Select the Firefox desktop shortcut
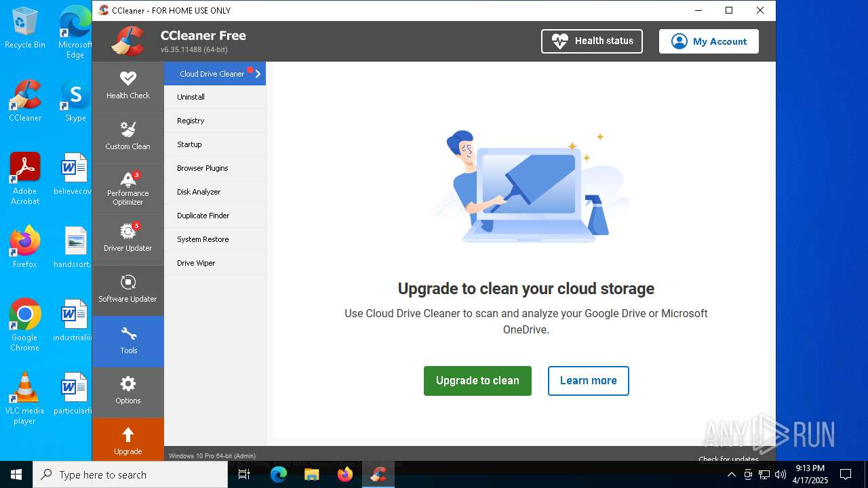The height and width of the screenshot is (488, 868). tap(25, 247)
